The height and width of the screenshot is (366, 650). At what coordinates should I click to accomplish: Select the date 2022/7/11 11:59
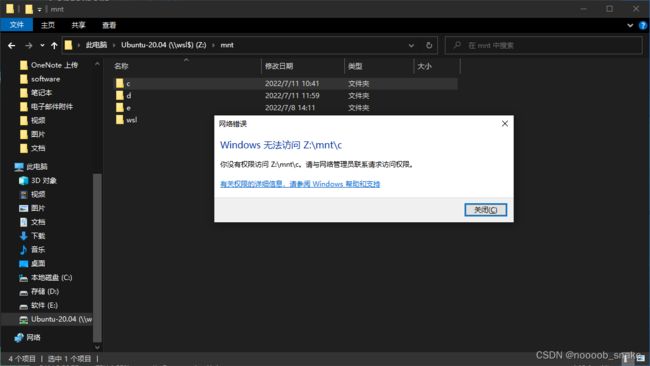click(292, 95)
